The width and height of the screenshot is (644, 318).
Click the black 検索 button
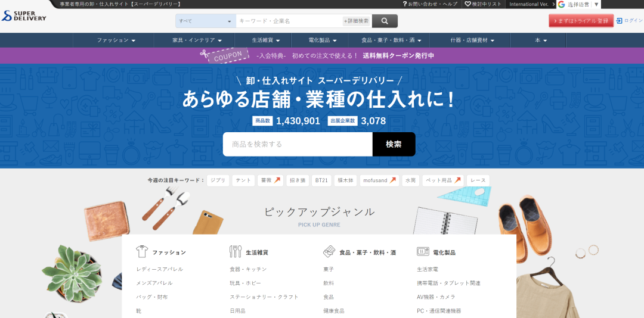394,144
